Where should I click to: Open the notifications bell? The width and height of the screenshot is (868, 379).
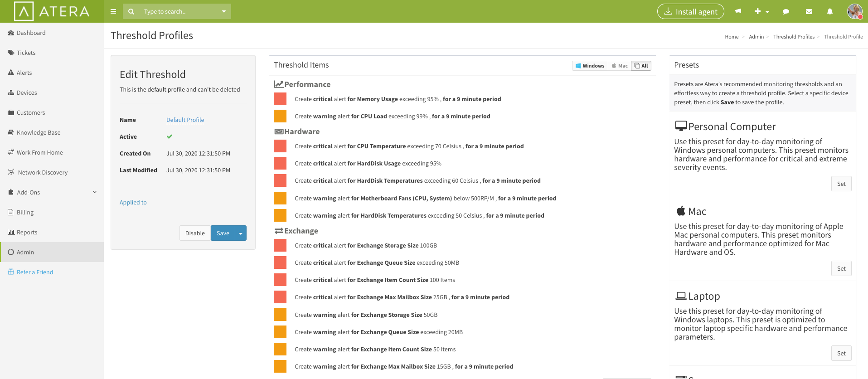click(x=830, y=11)
